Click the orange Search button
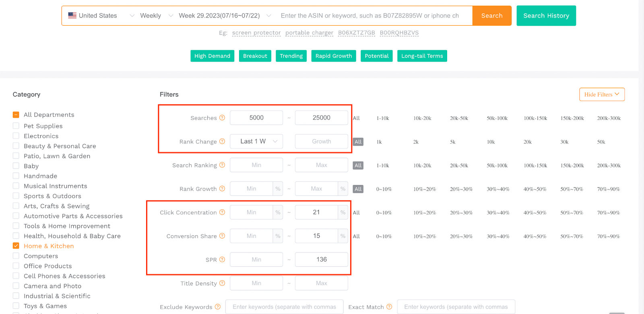The width and height of the screenshot is (644, 314). [492, 16]
